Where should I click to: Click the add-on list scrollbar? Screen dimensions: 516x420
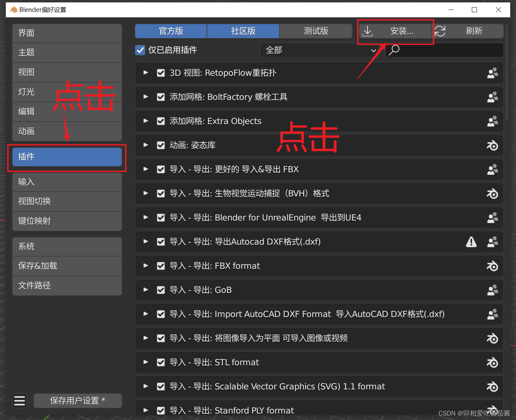(x=507, y=72)
